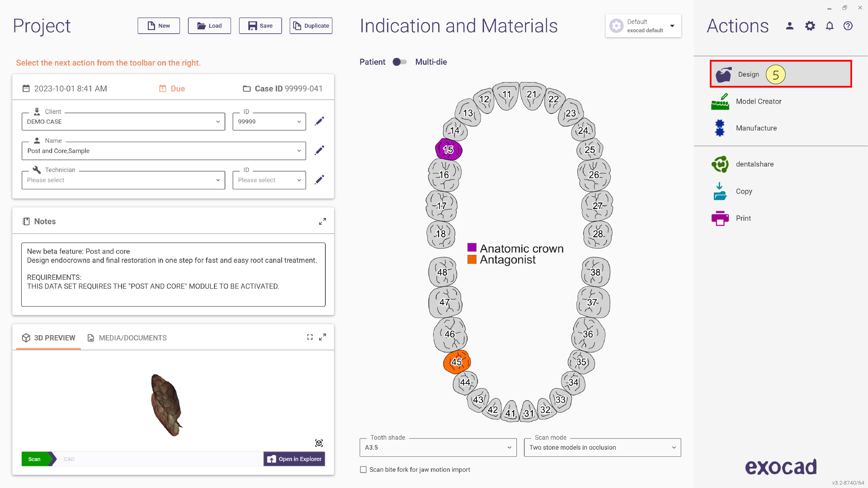Expand the 3D preview panel

(x=322, y=337)
